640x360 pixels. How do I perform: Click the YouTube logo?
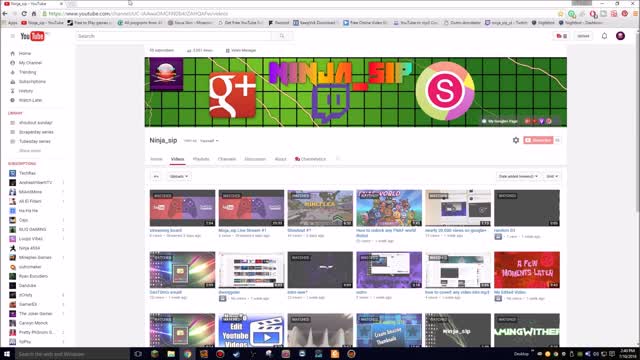click(33, 36)
